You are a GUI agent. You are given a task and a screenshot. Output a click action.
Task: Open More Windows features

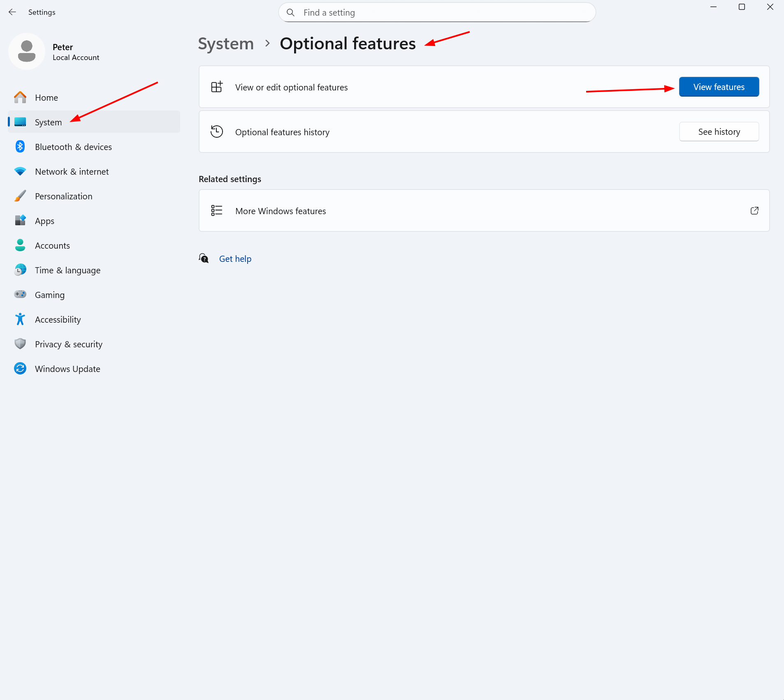484,210
